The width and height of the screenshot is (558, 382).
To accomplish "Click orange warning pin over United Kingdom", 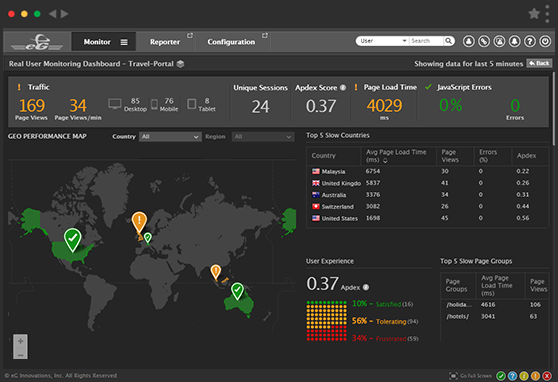I will coord(139,223).
